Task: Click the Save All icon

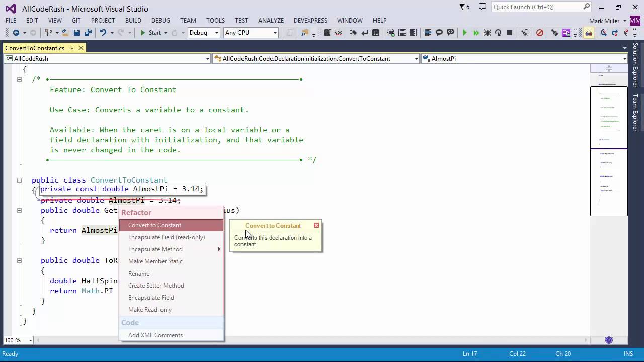Action: (88, 33)
